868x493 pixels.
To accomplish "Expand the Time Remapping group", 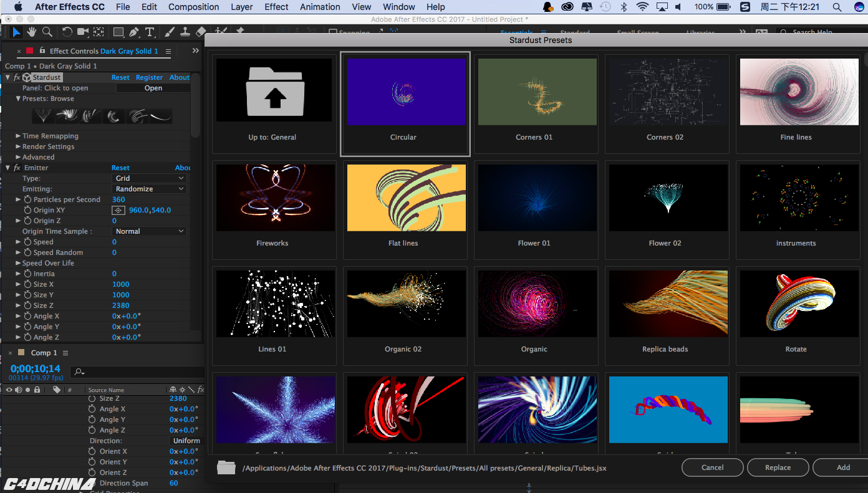I will coord(18,136).
